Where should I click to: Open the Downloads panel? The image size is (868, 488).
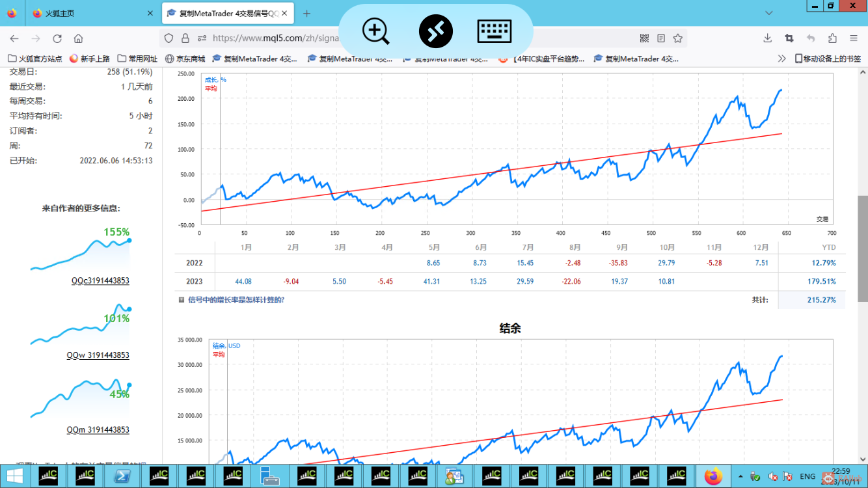click(768, 38)
